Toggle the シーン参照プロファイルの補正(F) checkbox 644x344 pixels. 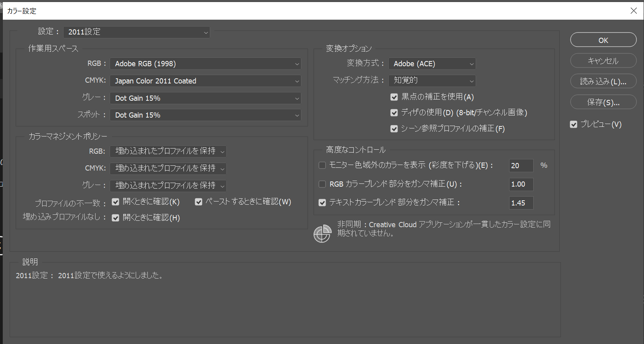coord(394,129)
